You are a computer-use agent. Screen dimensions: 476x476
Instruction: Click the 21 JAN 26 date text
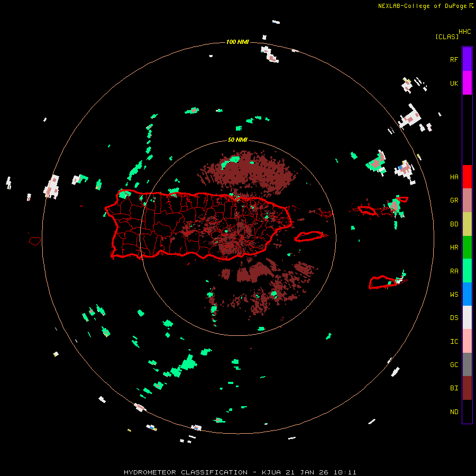[307, 472]
